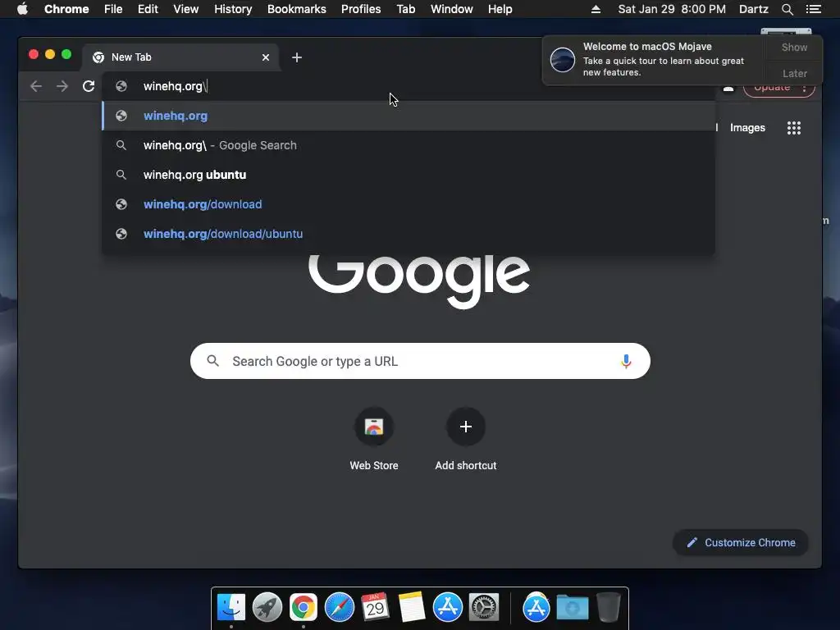Click Show on Mojave notification
840x630 pixels.
pos(794,47)
